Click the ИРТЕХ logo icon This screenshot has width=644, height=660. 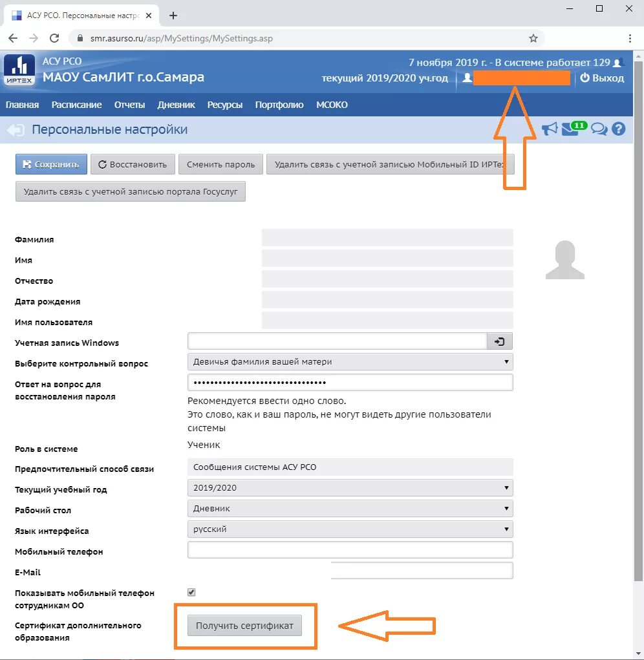[x=19, y=70]
